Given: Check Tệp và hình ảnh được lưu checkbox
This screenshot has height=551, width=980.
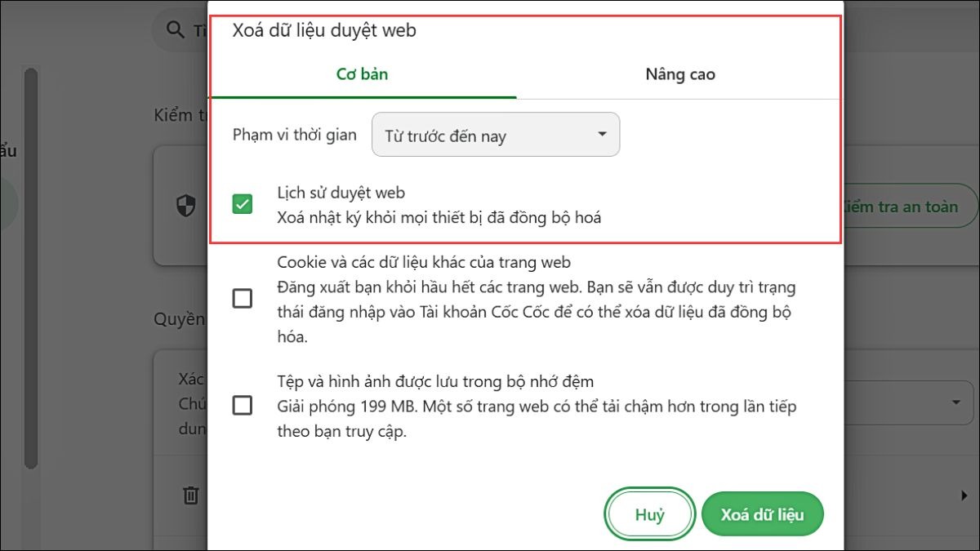Looking at the screenshot, I should click(x=243, y=405).
